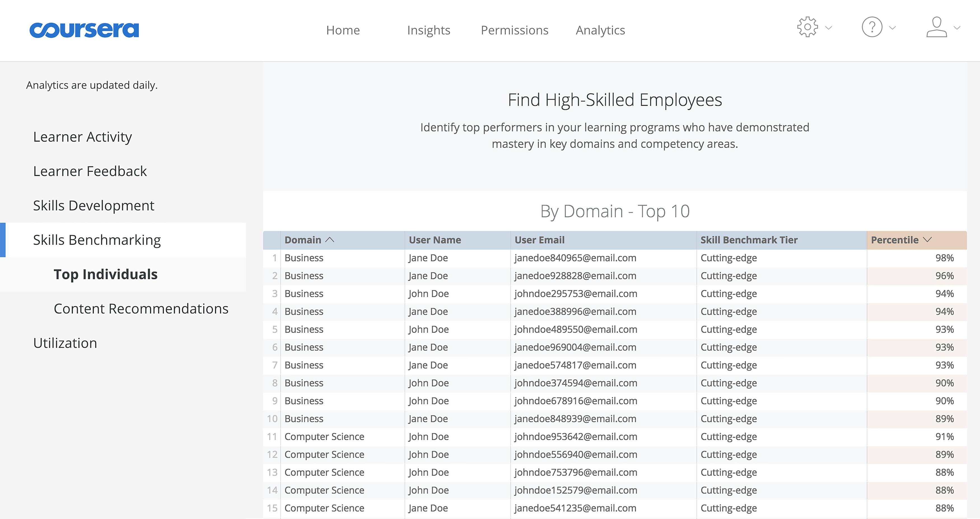This screenshot has height=519, width=980.
Task: Switch to the Insights tab
Action: (429, 30)
